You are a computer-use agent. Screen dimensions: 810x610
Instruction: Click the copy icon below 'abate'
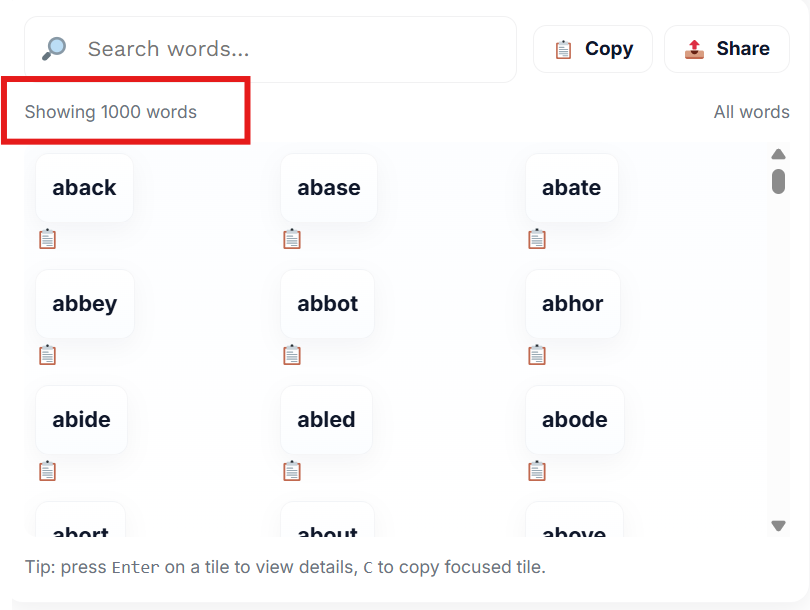[537, 239]
